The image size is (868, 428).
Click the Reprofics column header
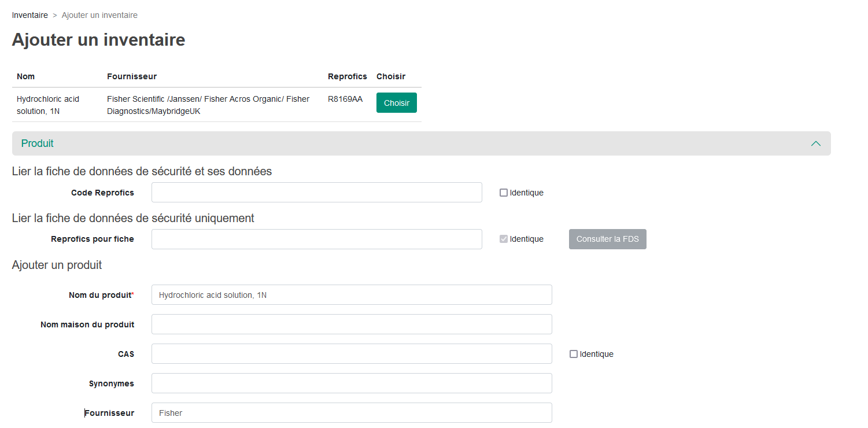pos(348,76)
